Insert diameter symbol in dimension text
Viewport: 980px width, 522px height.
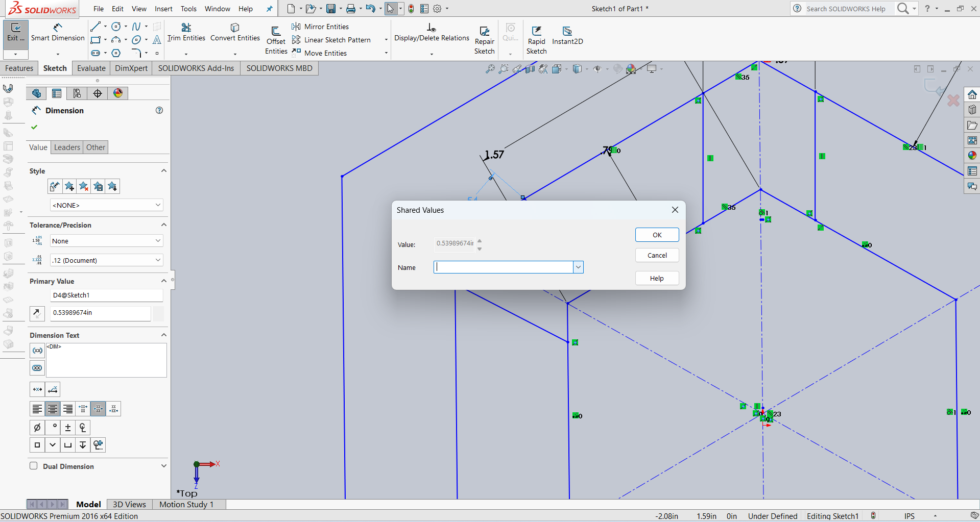tap(37, 428)
